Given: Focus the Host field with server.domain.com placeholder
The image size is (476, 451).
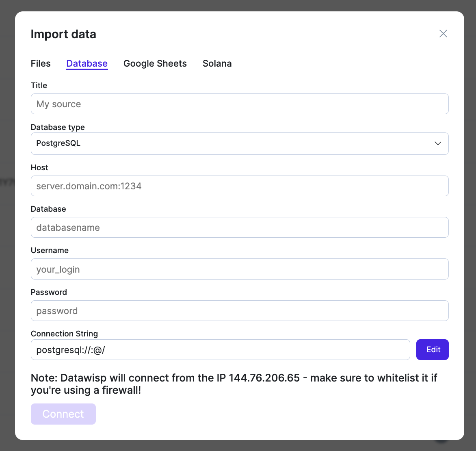Looking at the screenshot, I should point(240,186).
